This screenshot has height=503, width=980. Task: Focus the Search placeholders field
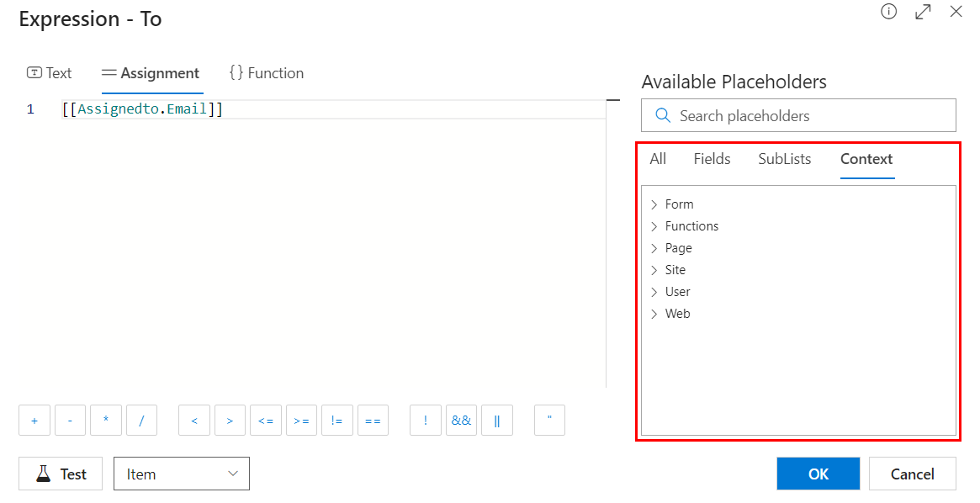click(x=808, y=116)
